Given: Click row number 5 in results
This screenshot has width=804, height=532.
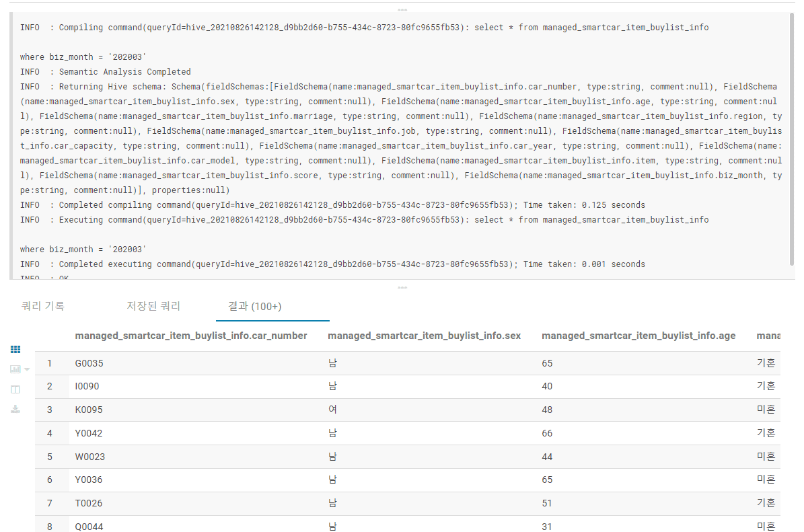Looking at the screenshot, I should (50, 457).
